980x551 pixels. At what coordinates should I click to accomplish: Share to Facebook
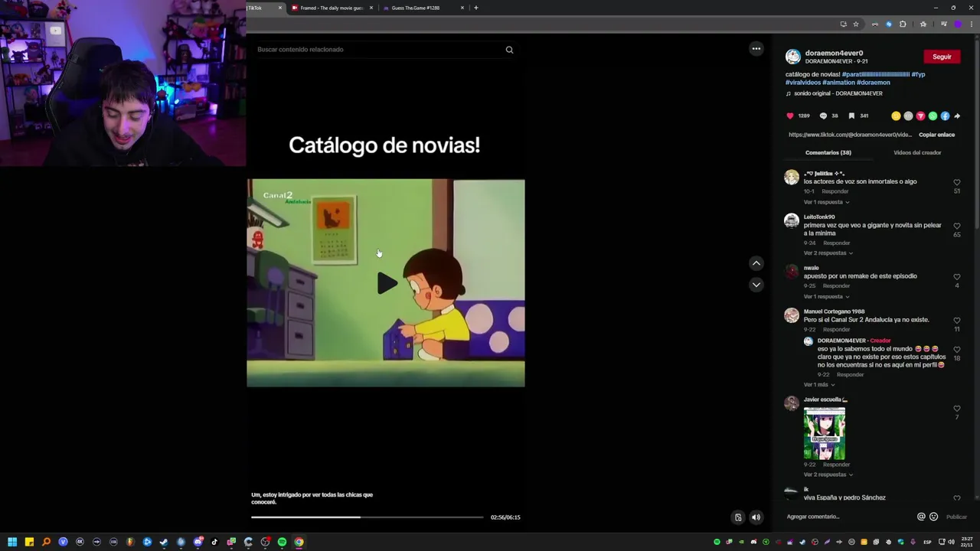[x=945, y=116]
